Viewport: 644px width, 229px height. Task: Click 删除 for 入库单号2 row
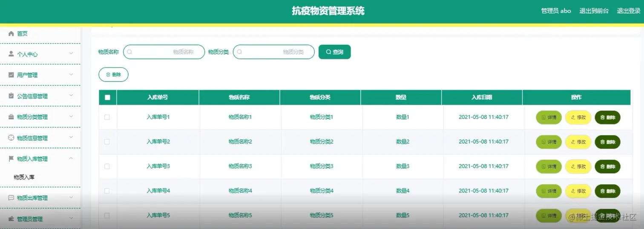[x=607, y=142]
